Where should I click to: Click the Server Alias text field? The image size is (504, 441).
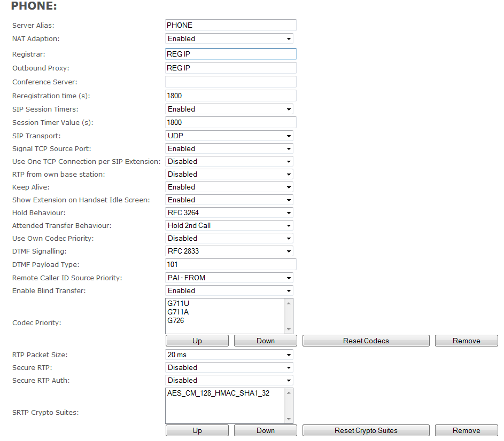pos(230,25)
